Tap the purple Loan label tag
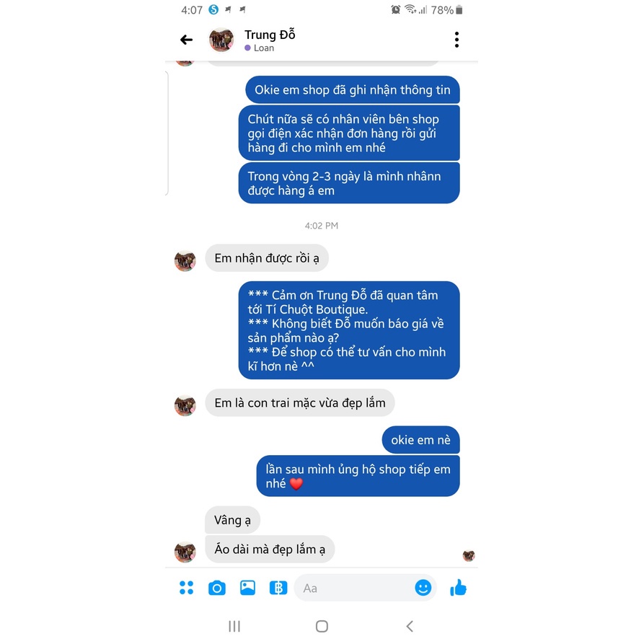The width and height of the screenshot is (644, 644). point(259,48)
